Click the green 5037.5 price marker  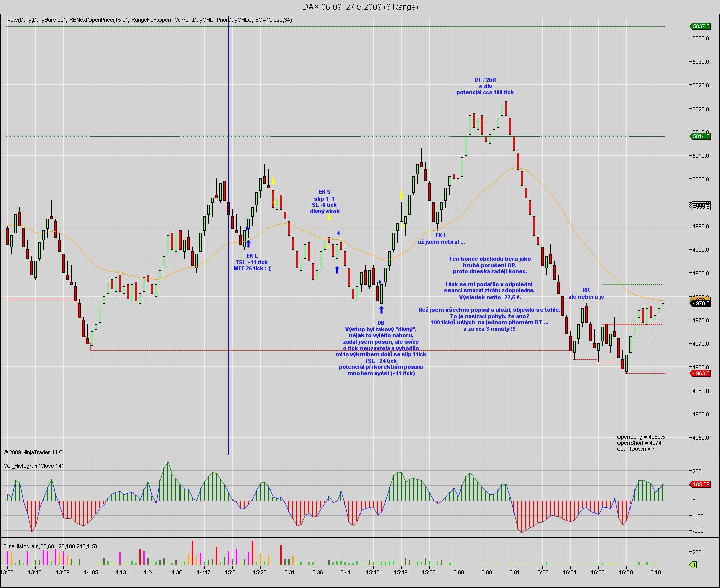(700, 26)
